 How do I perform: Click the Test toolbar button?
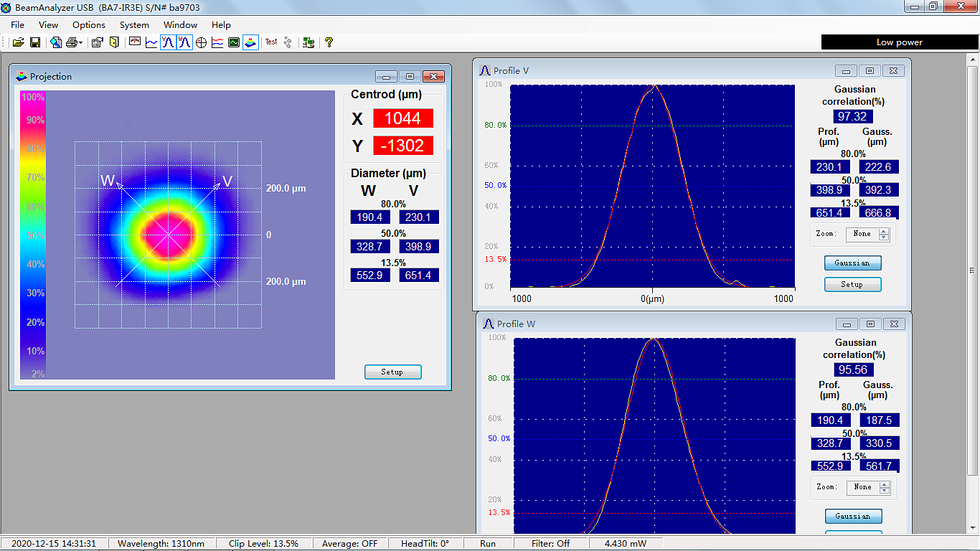(x=271, y=42)
